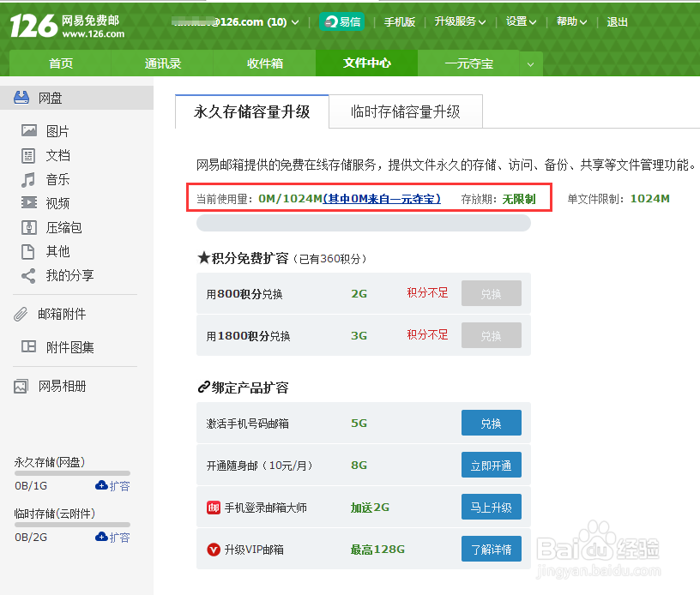Click the 最高128G text
This screenshot has height=595, width=700.
pyautogui.click(x=377, y=550)
